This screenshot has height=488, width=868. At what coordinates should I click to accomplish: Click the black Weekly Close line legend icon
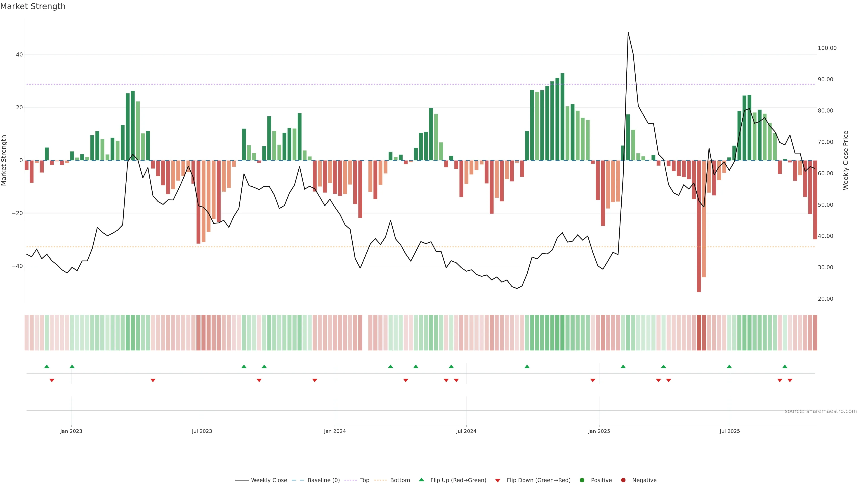point(242,480)
